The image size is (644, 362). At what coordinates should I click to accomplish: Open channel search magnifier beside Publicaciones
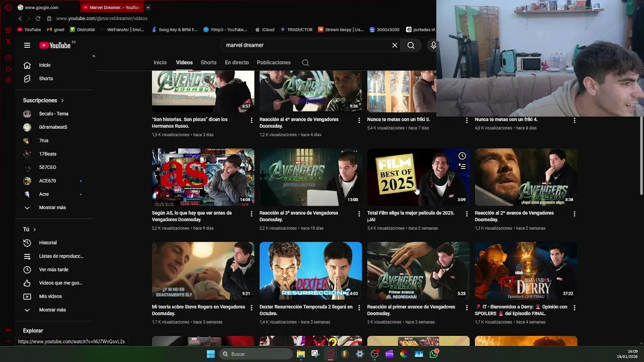(x=305, y=63)
